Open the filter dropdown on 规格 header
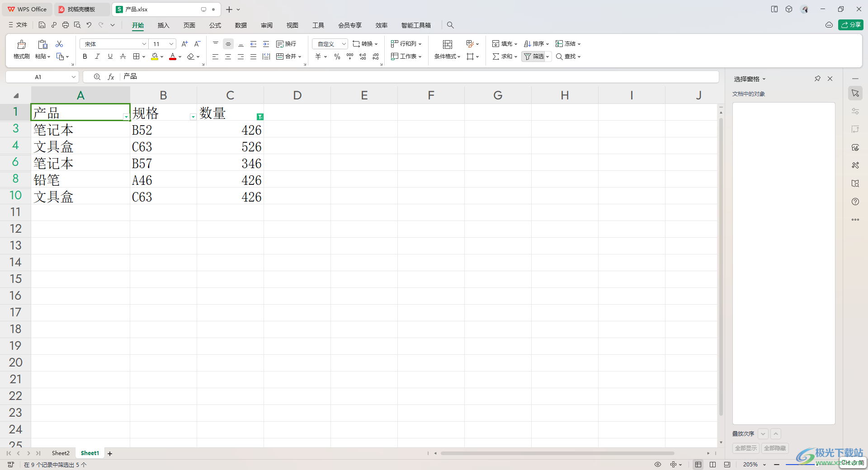 click(193, 117)
